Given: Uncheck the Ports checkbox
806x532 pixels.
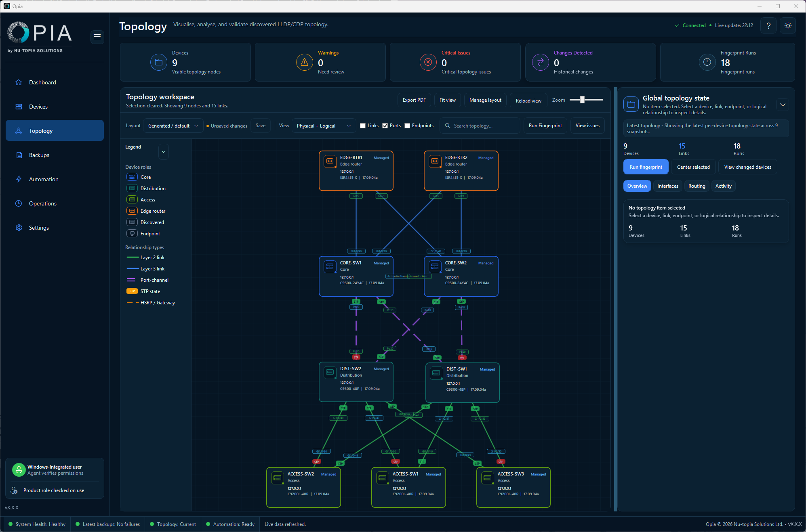Looking at the screenshot, I should tap(385, 126).
